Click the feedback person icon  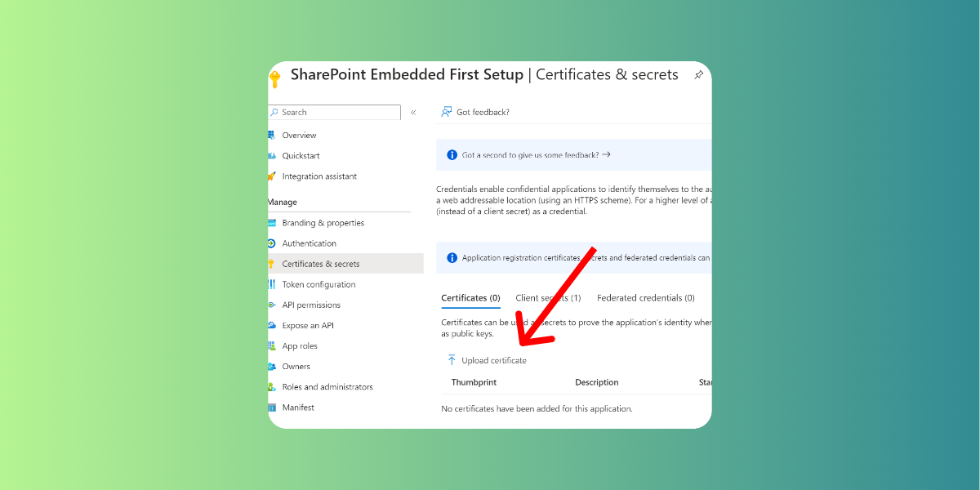point(447,112)
